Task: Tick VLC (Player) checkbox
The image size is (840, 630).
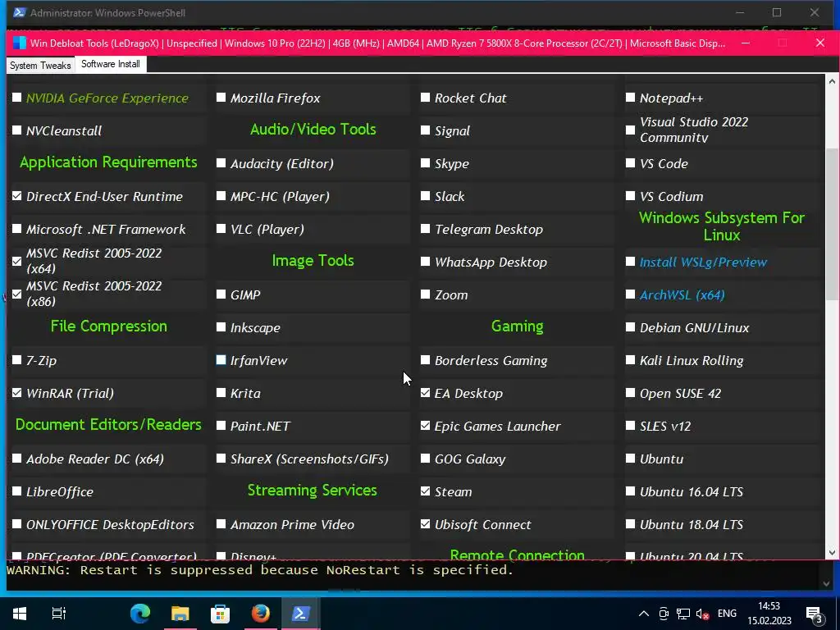Action: tap(221, 229)
